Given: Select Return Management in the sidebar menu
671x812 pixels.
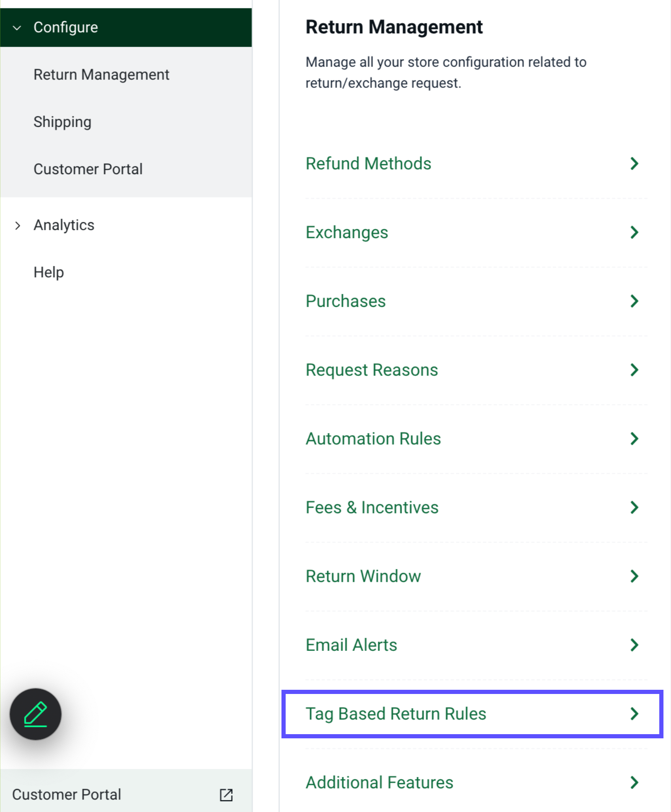Looking at the screenshot, I should [x=101, y=75].
